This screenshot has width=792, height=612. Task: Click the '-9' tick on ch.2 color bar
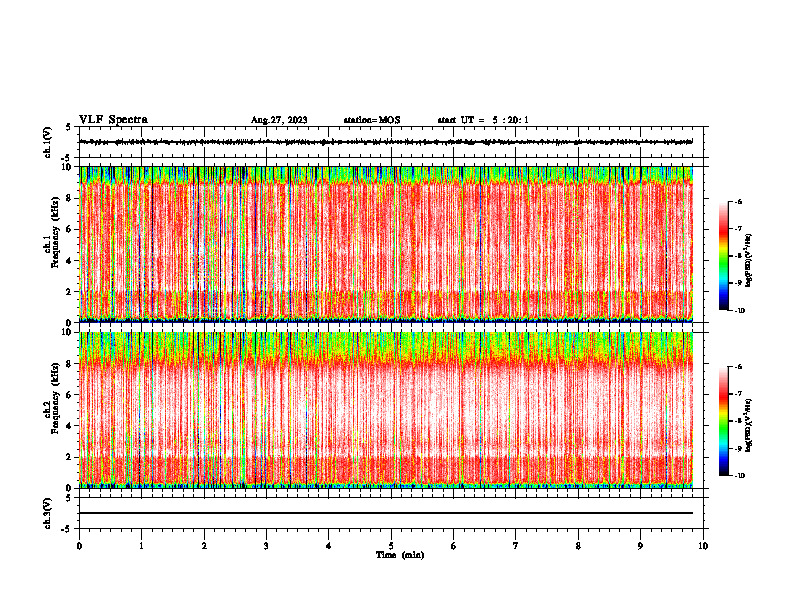click(x=739, y=448)
